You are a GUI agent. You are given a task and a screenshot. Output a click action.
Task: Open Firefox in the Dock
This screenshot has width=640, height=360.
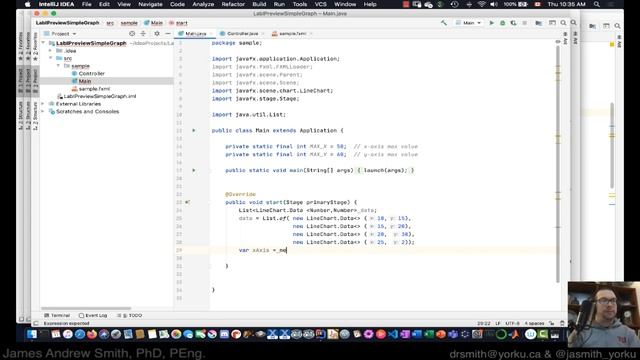pos(92,334)
